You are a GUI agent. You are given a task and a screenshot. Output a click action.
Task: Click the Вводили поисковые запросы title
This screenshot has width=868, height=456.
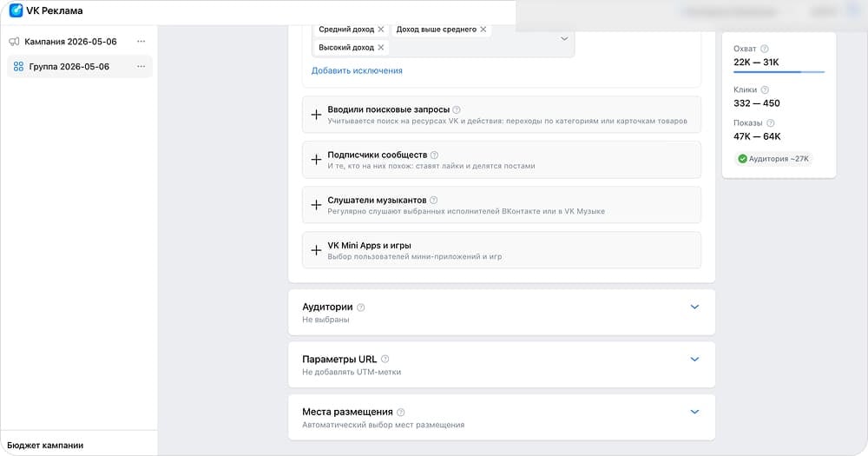click(389, 109)
